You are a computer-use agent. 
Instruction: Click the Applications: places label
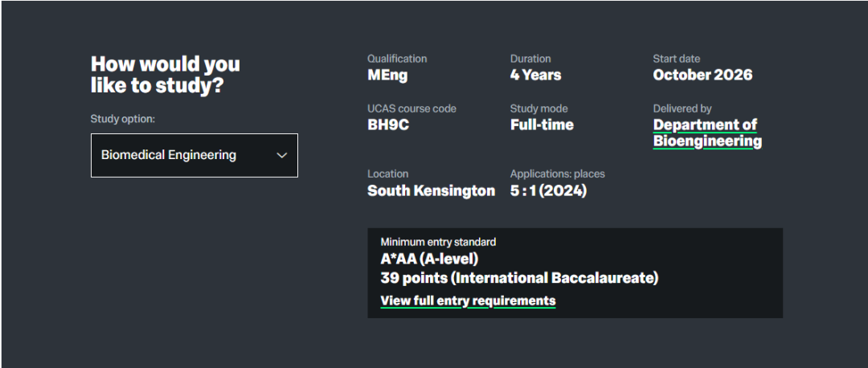pyautogui.click(x=557, y=174)
